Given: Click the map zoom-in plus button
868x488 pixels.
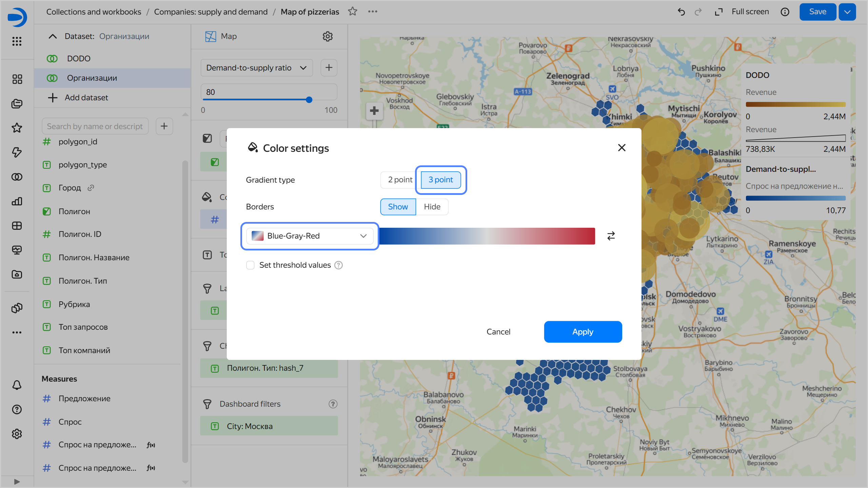Looking at the screenshot, I should pos(374,111).
